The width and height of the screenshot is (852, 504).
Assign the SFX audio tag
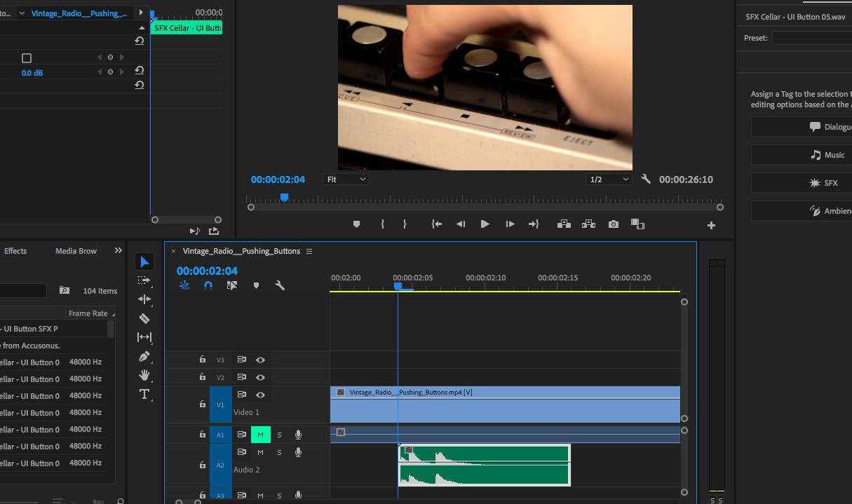(802, 183)
